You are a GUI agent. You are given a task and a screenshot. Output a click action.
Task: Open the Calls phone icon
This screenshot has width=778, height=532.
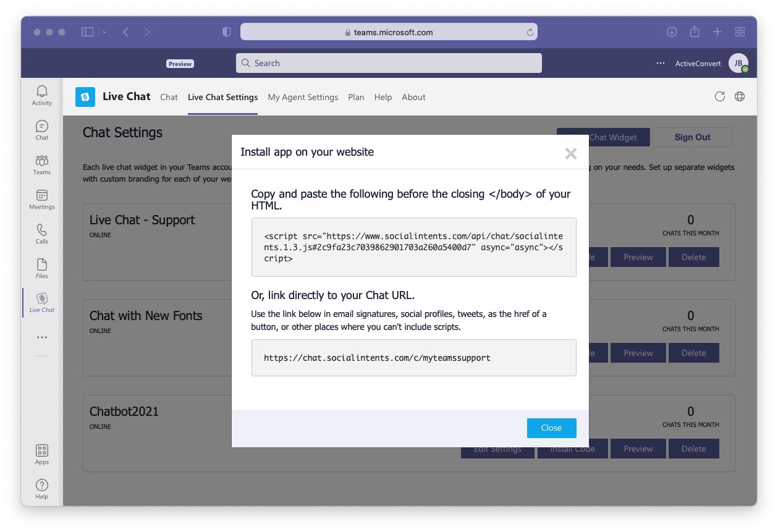pyautogui.click(x=42, y=234)
